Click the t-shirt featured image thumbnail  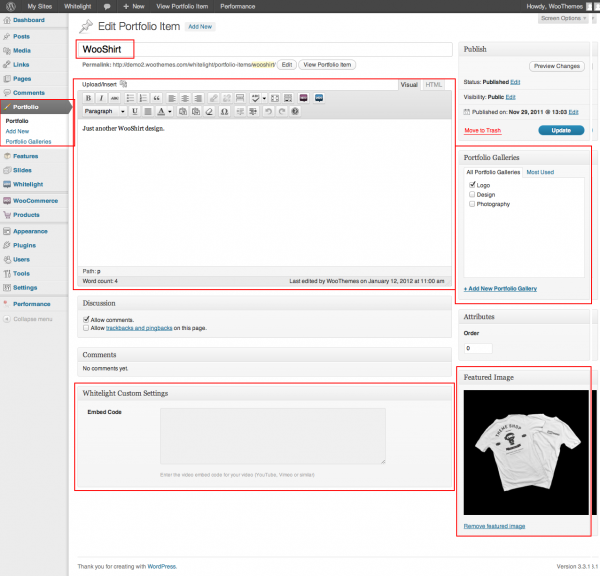[x=526, y=452]
